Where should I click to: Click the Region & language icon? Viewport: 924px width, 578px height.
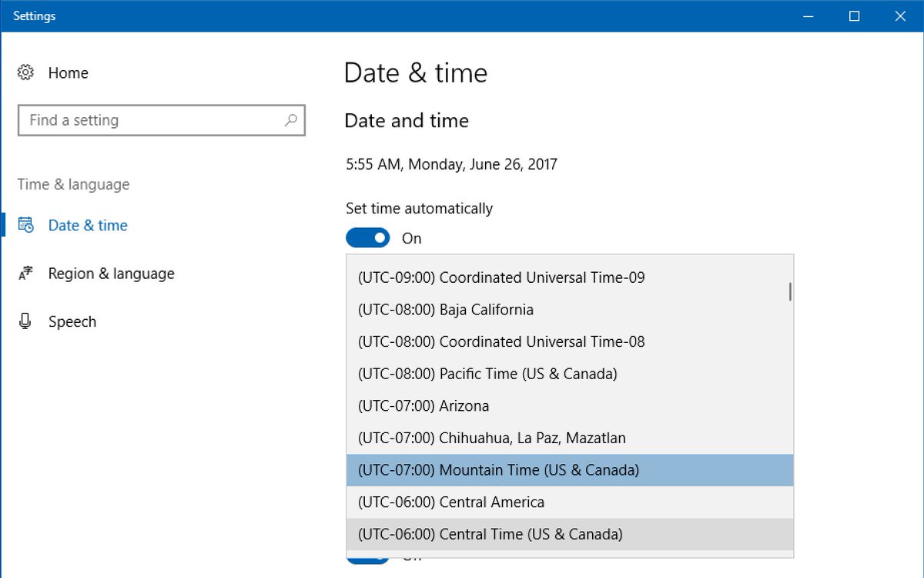click(x=25, y=274)
